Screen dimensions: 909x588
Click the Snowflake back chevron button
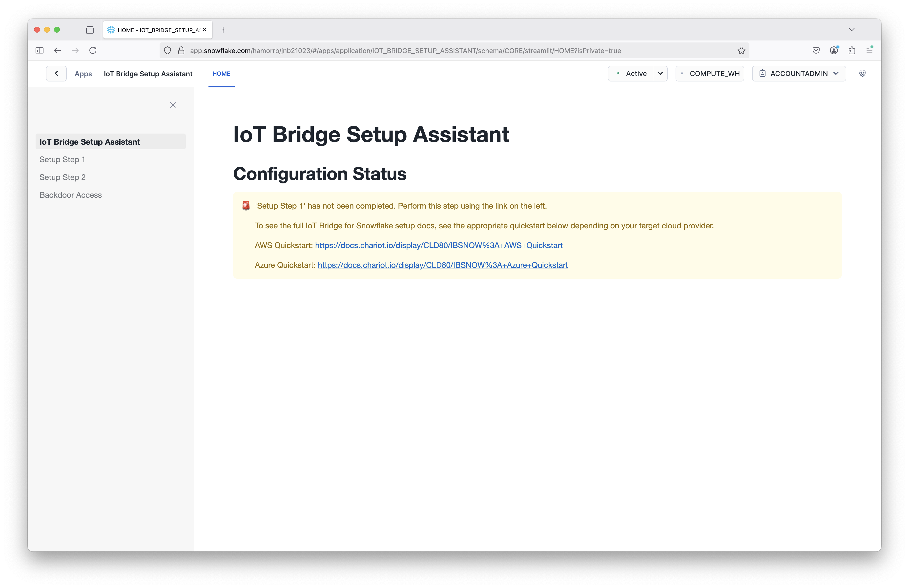(x=56, y=74)
